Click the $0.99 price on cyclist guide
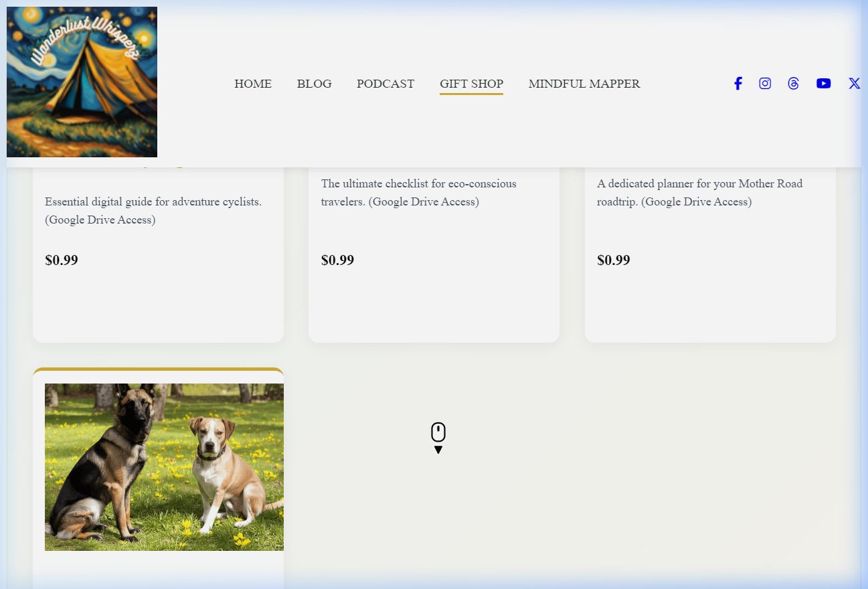 (62, 260)
